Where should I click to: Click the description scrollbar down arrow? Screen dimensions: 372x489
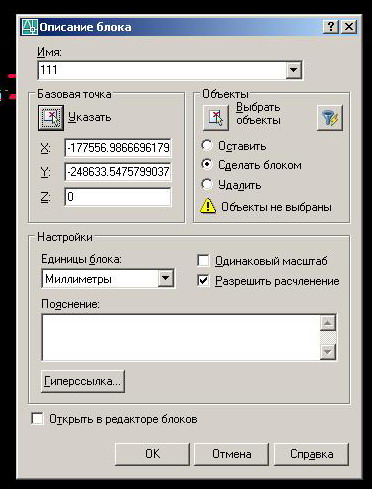[x=328, y=352]
